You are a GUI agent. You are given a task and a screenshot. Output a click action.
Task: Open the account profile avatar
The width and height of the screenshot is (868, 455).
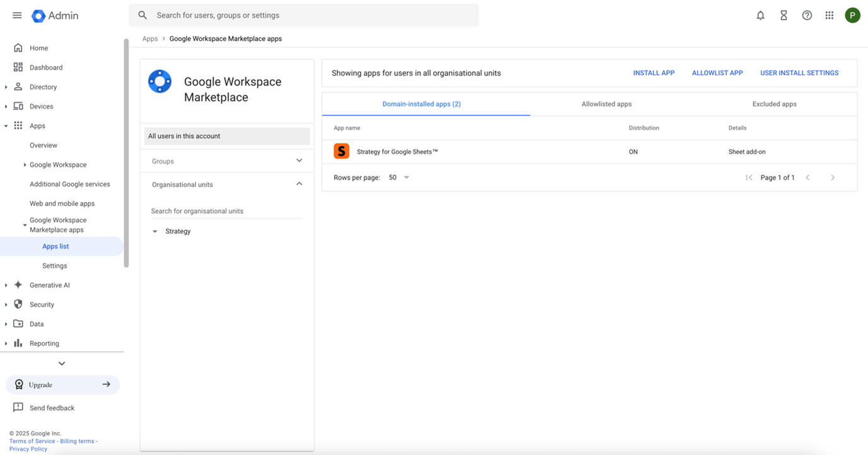[852, 15]
